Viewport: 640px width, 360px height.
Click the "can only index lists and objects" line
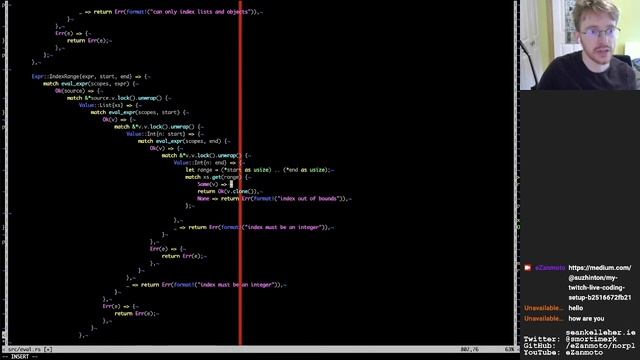coord(171,12)
